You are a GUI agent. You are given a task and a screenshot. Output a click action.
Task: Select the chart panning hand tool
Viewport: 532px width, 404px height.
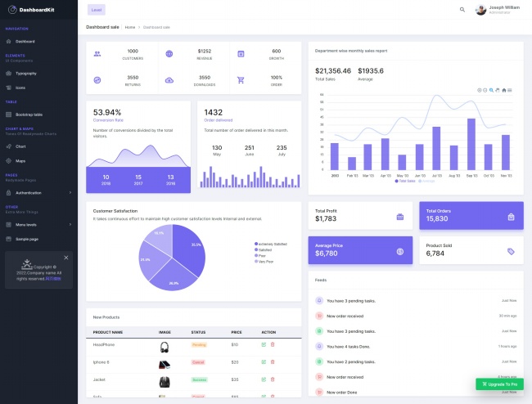(498, 90)
